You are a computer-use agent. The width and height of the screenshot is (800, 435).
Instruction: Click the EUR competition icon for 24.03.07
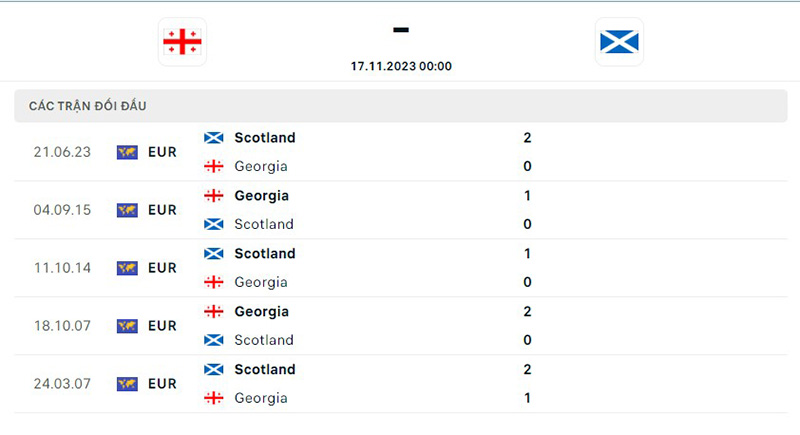pyautogui.click(x=127, y=384)
